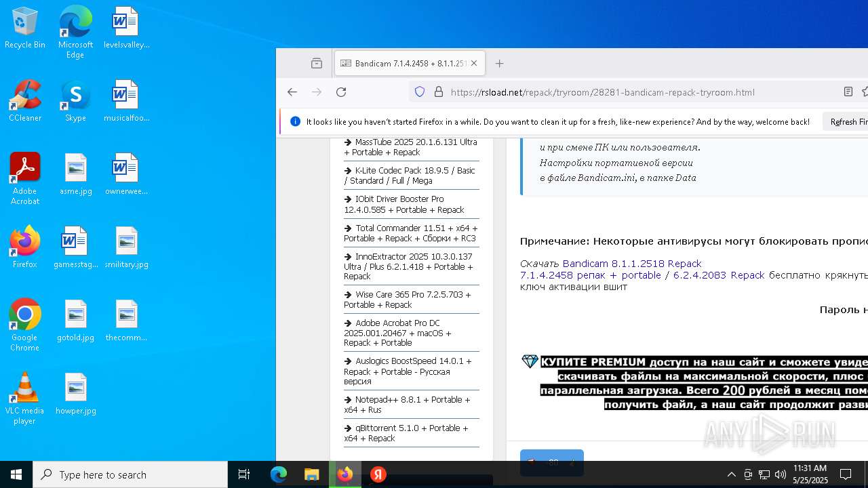868x488 pixels.
Task: Open Adobe Acrobat Pro DC sidebar link
Action: pos(398,333)
